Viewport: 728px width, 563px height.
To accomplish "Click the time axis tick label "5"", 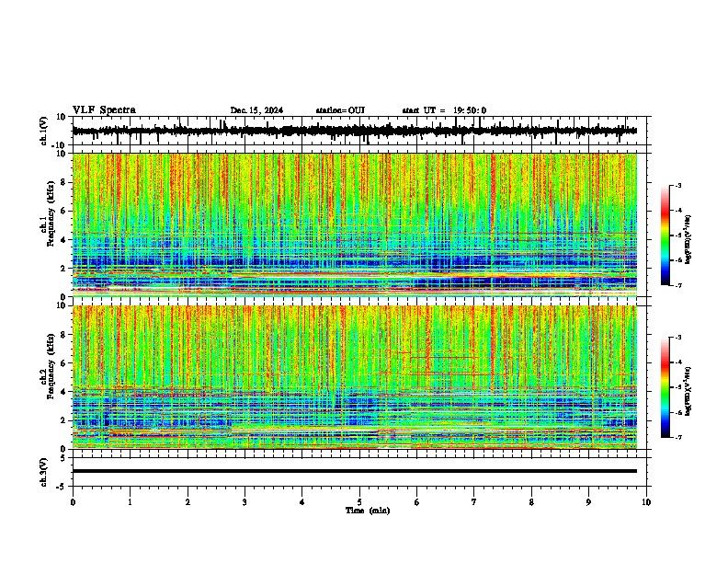I will [359, 502].
